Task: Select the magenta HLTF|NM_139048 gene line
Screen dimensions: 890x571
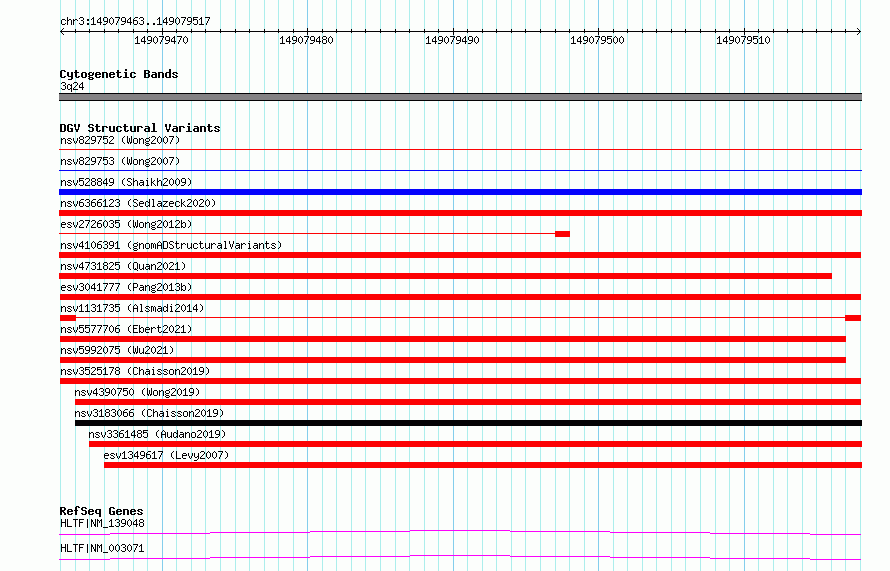Action: pos(460,532)
